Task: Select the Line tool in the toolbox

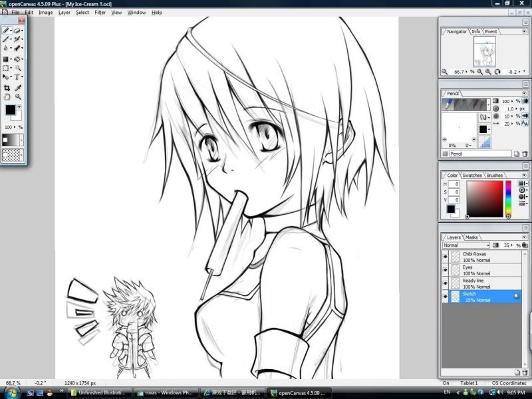Action: click(x=6, y=39)
